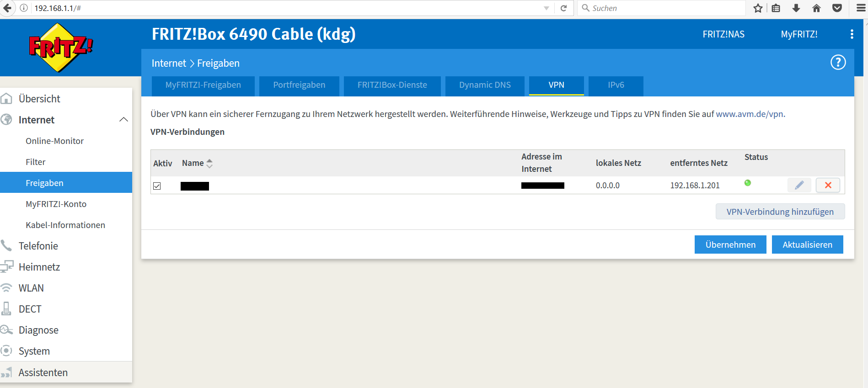Open Filter in the sidebar

click(x=36, y=162)
